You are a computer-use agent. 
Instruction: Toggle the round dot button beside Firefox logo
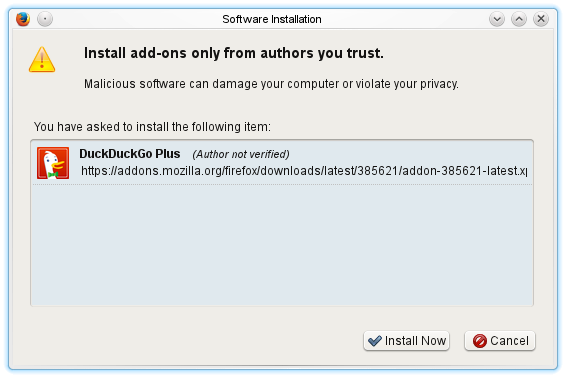coord(45,19)
